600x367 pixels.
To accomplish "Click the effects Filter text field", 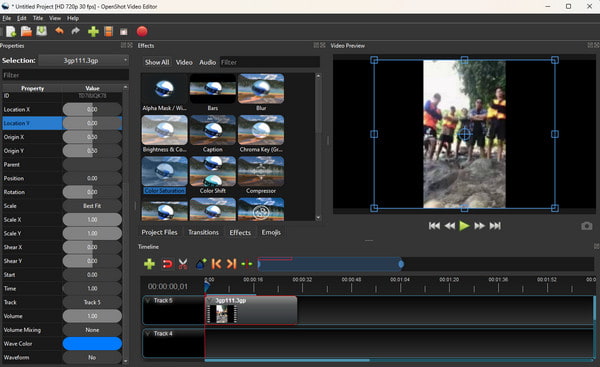I will tap(270, 62).
